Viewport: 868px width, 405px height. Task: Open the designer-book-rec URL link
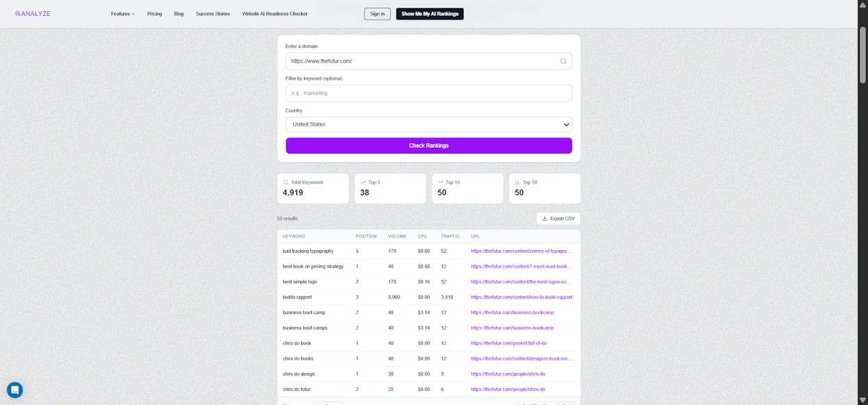(x=522, y=358)
